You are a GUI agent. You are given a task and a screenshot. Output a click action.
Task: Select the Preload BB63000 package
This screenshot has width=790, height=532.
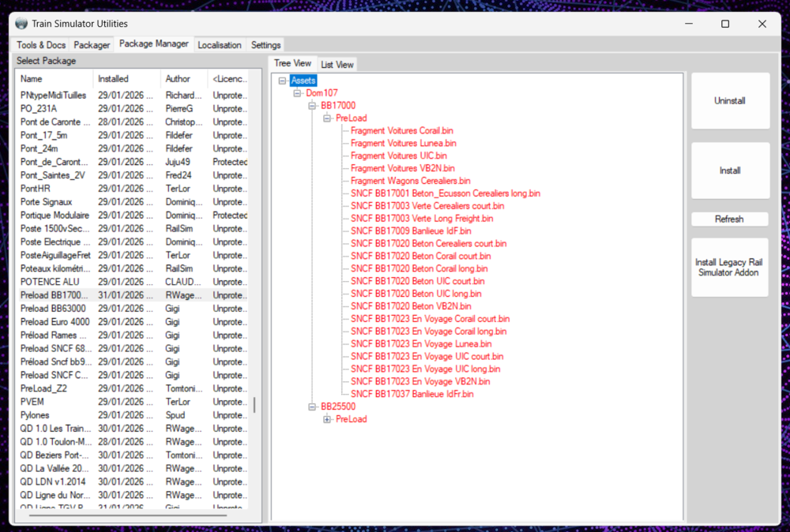tap(134, 309)
